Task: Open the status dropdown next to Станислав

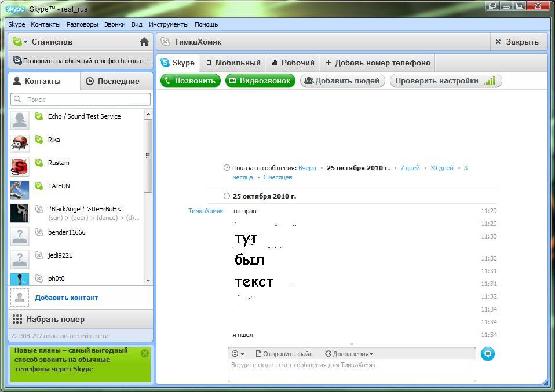Action: click(26, 42)
